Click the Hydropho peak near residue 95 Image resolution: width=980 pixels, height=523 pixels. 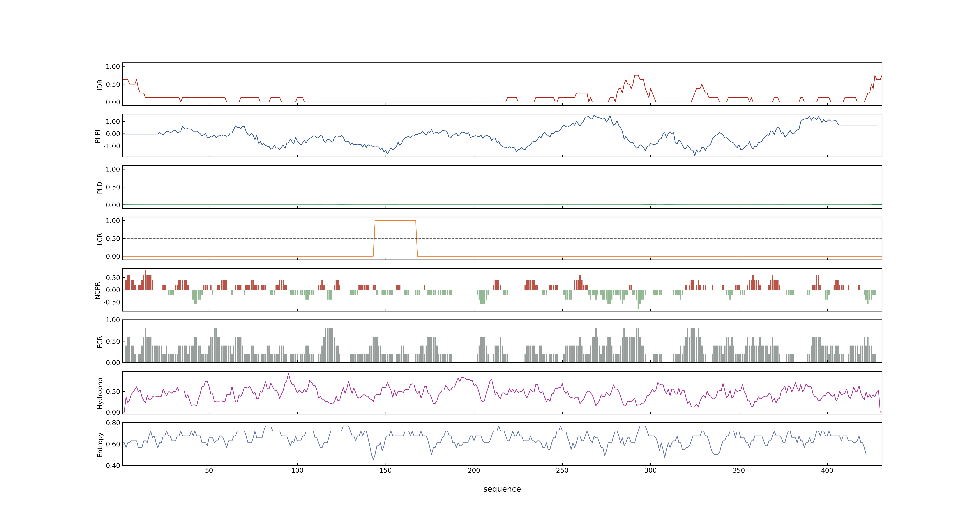[288, 373]
